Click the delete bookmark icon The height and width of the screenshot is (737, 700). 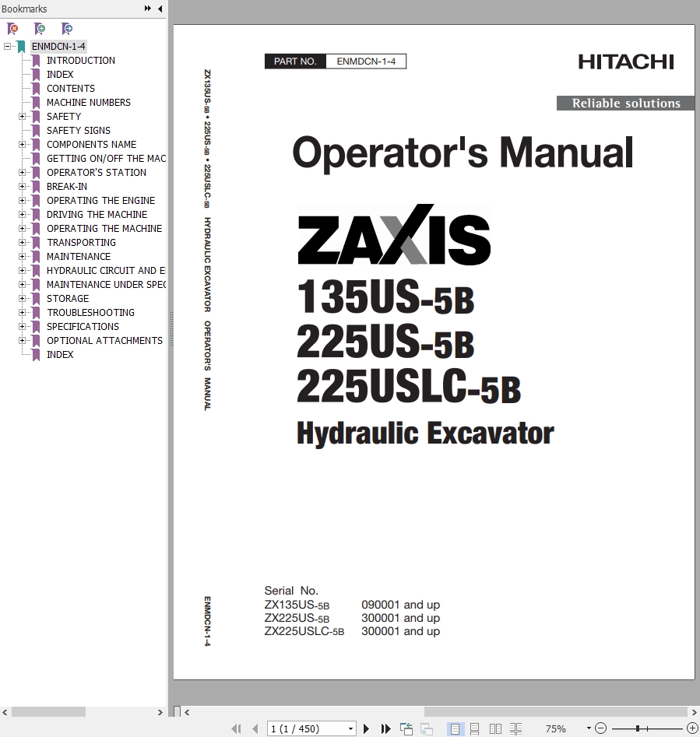(12, 29)
